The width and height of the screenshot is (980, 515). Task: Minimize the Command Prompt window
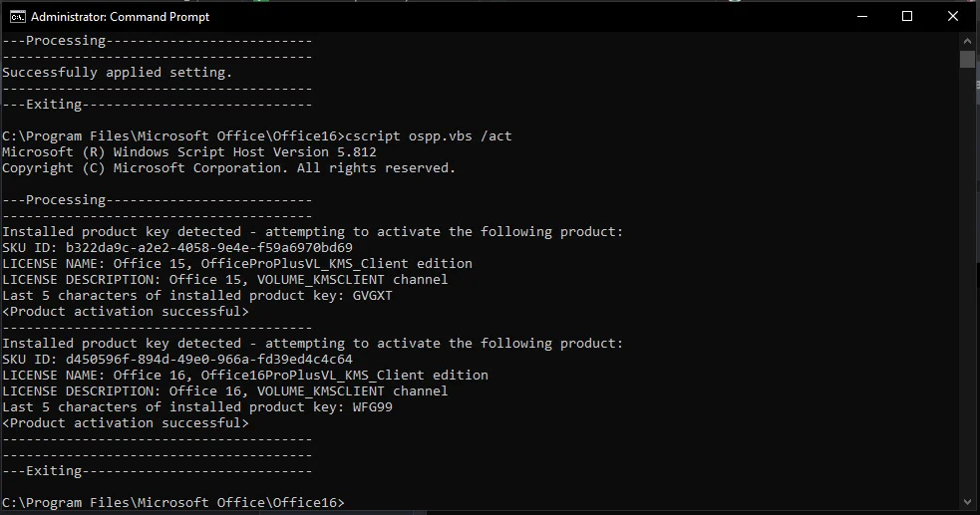(x=862, y=16)
